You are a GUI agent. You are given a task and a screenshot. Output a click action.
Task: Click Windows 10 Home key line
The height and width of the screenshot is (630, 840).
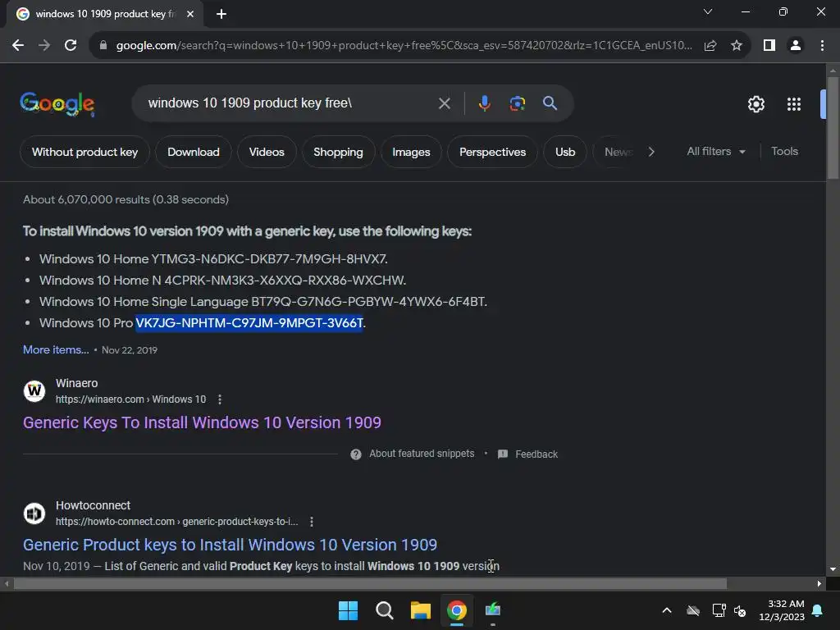[x=213, y=259]
